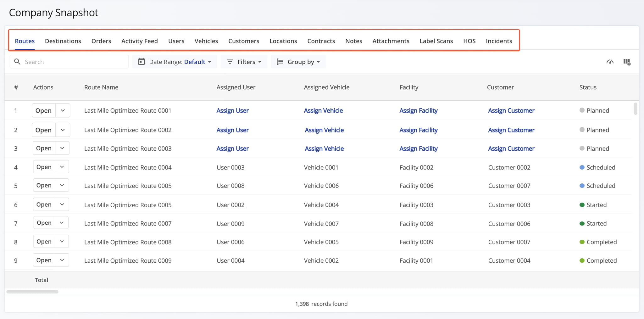Click the Facility column header
The height and width of the screenshot is (319, 644).
pyautogui.click(x=409, y=87)
